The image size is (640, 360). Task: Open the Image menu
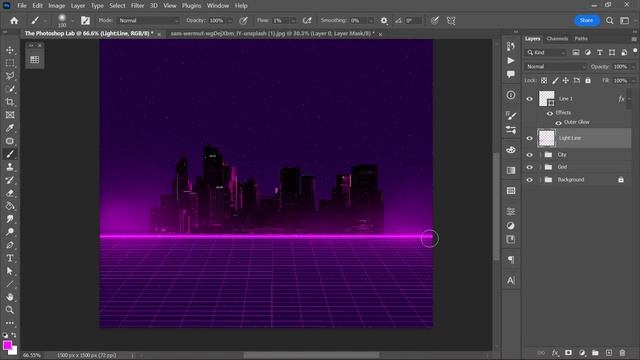pos(57,6)
